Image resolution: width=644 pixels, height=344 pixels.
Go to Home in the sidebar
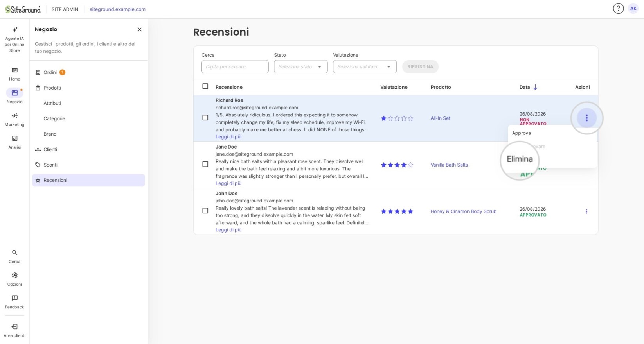tap(14, 74)
